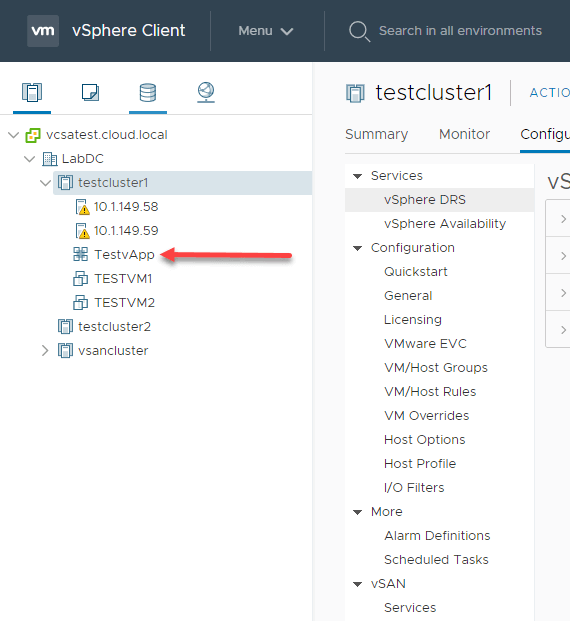
Task: Open the Menu dropdown
Action: click(x=266, y=31)
